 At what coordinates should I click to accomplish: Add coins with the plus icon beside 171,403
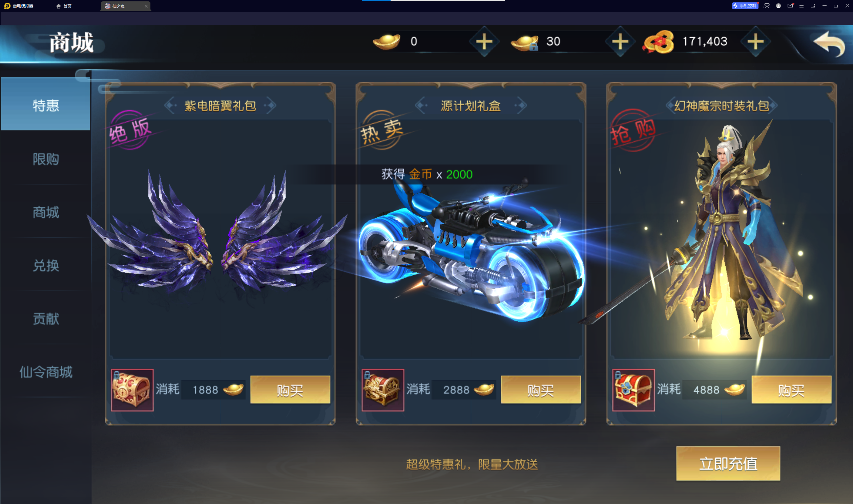(755, 42)
